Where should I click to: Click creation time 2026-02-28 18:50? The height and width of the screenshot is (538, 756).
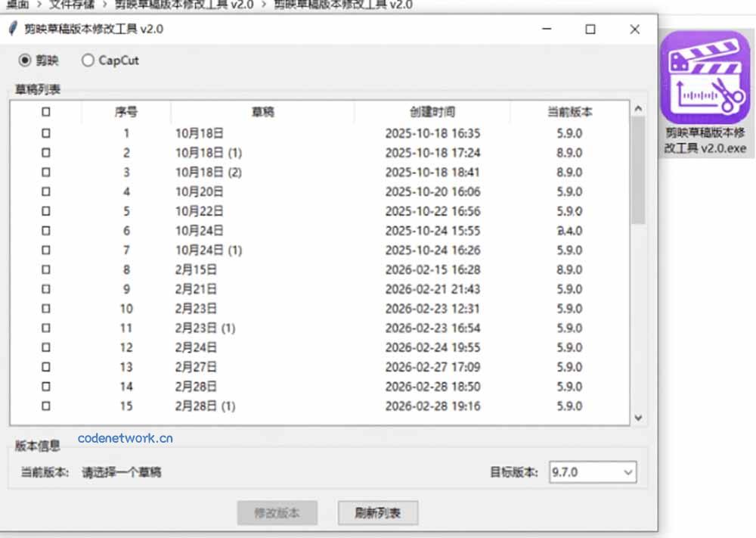click(x=432, y=387)
